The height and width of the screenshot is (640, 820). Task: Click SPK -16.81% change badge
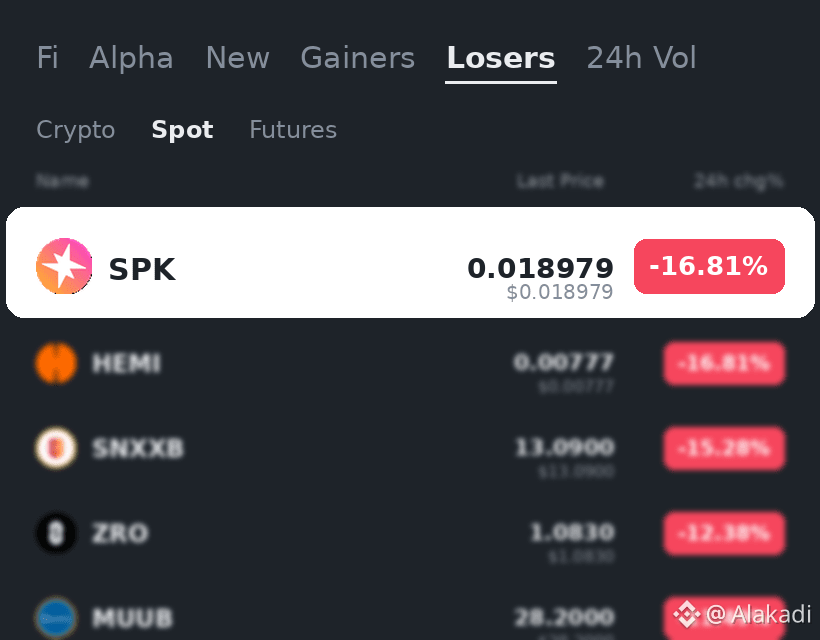click(x=709, y=266)
